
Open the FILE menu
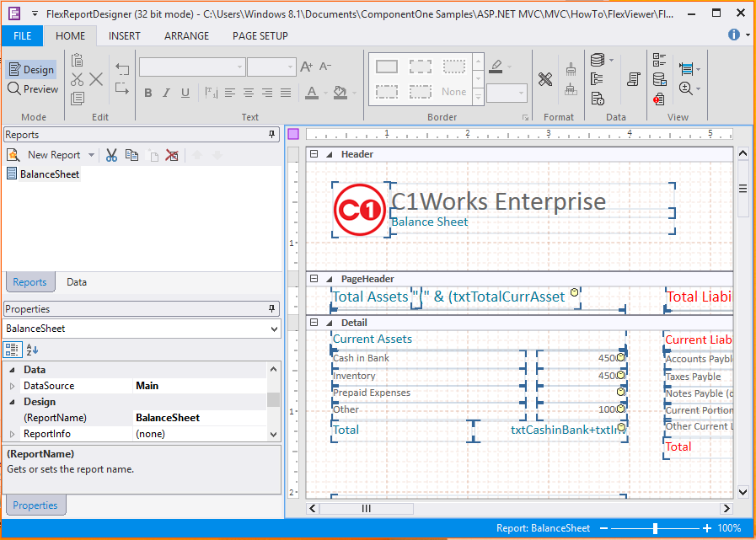click(x=22, y=36)
